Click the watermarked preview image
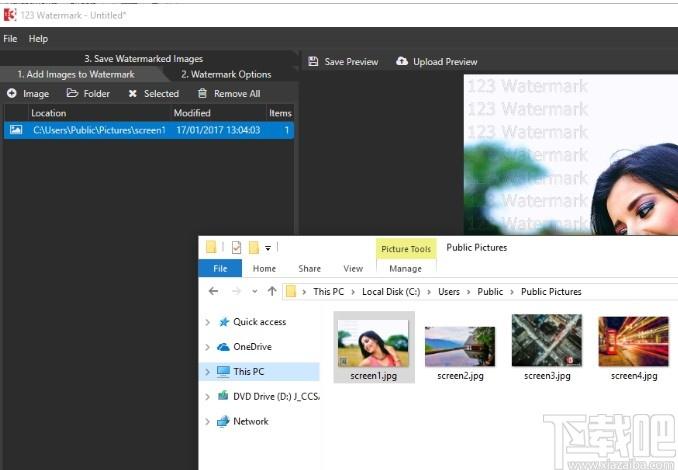The image size is (678, 470). point(571,155)
